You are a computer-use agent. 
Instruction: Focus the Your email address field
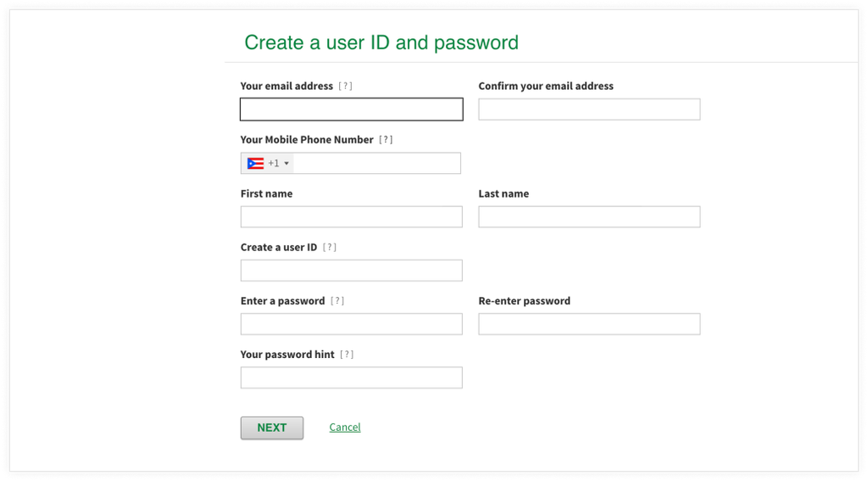click(351, 109)
